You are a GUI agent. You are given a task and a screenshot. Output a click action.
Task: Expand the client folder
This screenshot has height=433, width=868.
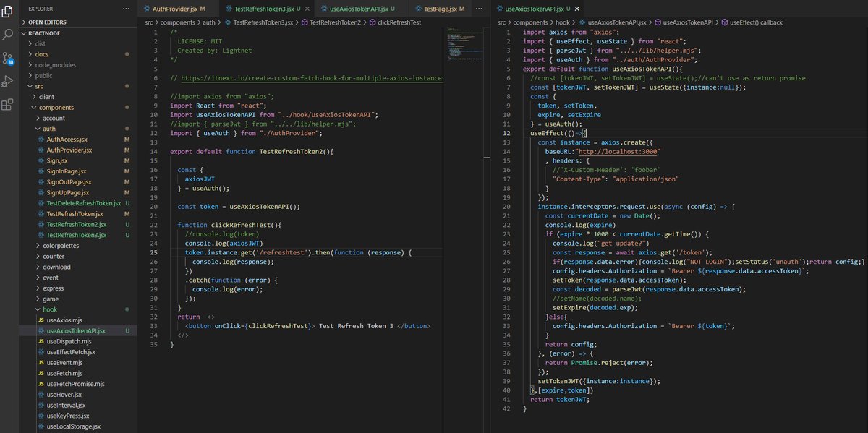[78, 96]
